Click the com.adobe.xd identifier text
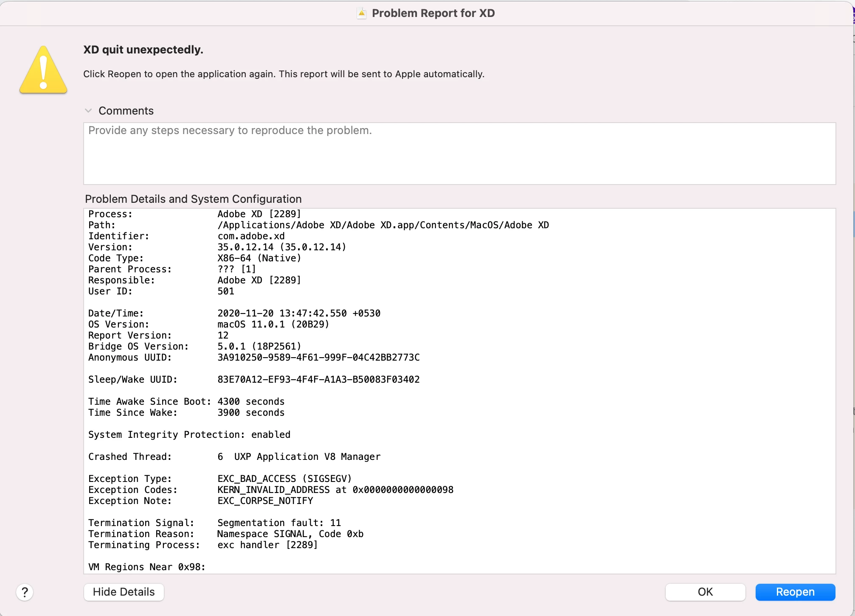Viewport: 855px width, 616px height. (x=251, y=236)
